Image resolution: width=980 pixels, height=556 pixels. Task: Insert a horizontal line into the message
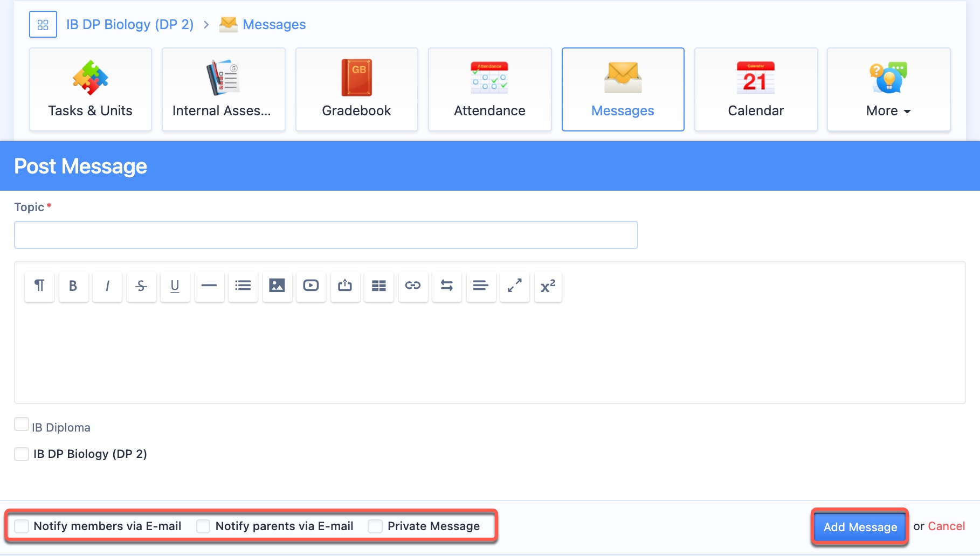[209, 287]
